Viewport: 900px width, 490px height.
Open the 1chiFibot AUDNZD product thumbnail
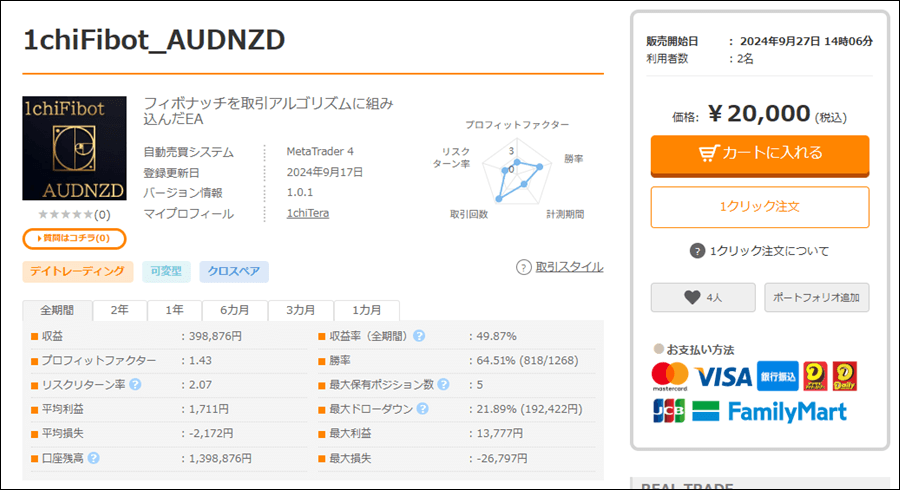75,148
